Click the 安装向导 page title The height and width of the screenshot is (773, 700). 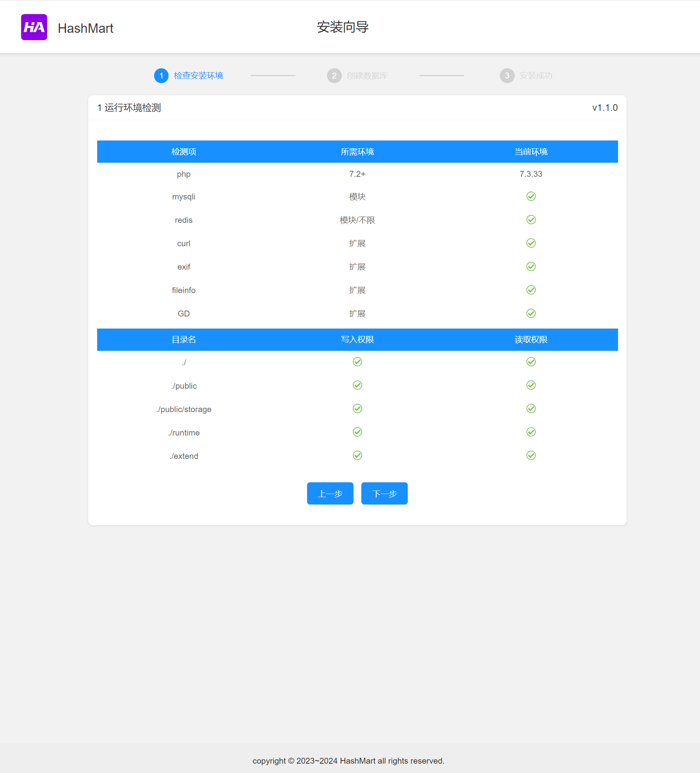coord(343,27)
